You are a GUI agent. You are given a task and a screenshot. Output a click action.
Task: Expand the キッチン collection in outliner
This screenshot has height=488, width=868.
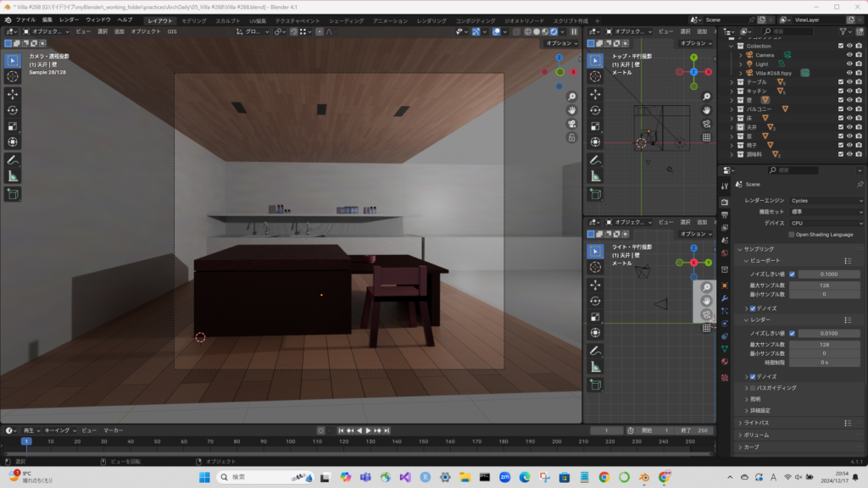731,91
